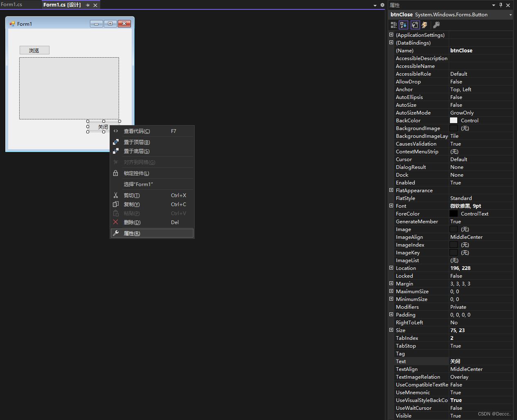Open the editor settings gear icon

pyautogui.click(x=382, y=5)
